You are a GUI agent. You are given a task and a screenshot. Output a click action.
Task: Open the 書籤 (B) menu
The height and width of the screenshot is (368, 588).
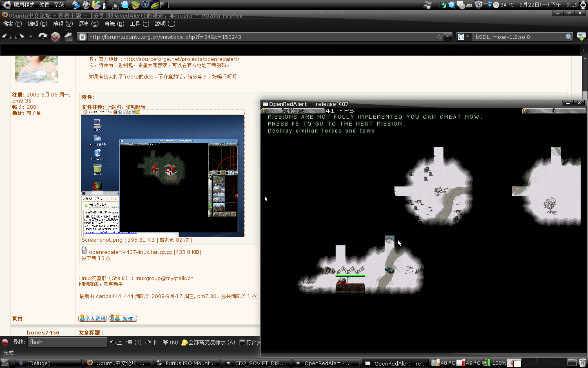pos(114,24)
